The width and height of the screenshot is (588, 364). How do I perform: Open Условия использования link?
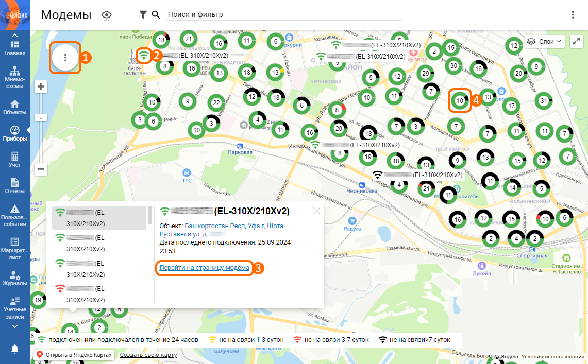[552, 356]
